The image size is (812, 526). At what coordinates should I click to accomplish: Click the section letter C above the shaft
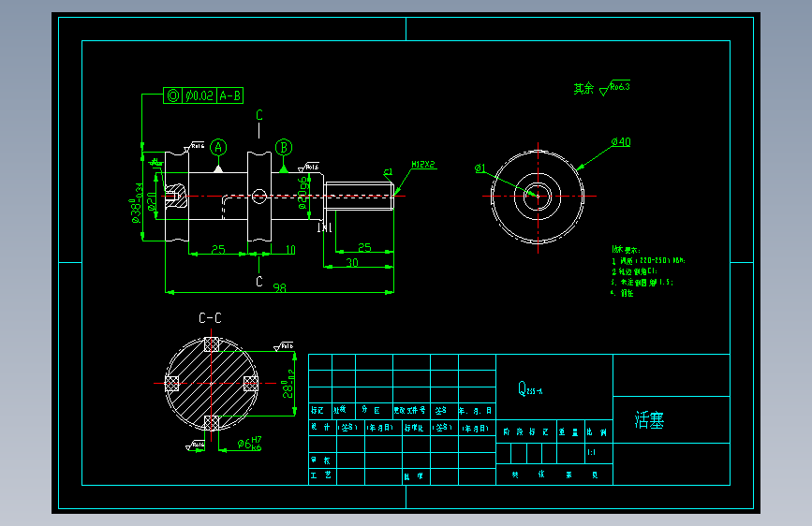point(259,115)
